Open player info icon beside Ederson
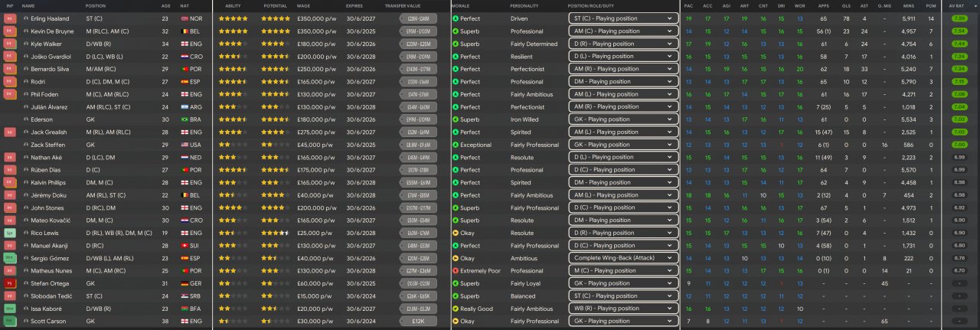The image size is (980, 330). click(25, 119)
